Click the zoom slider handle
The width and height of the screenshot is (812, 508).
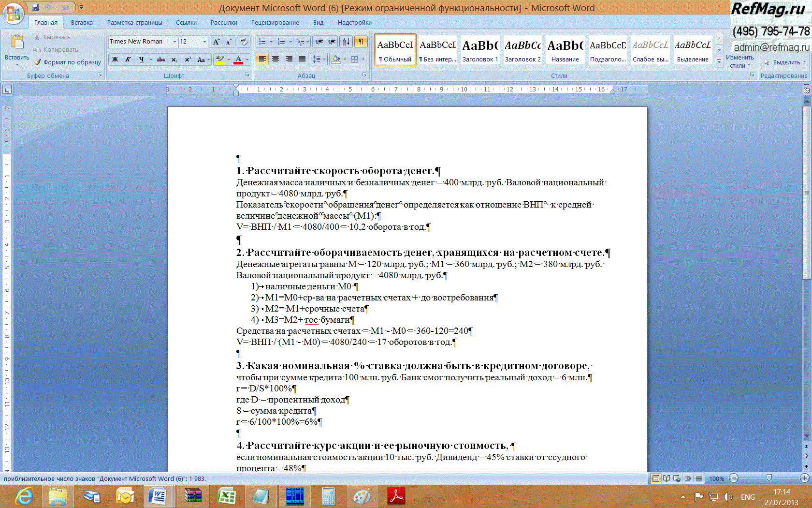pos(769,478)
